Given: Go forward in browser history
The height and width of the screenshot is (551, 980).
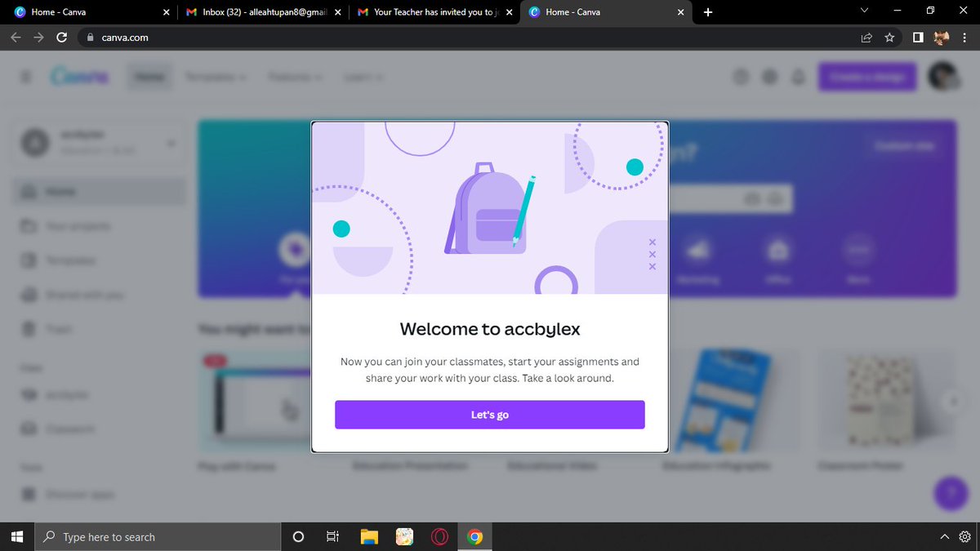Looking at the screenshot, I should coord(39,38).
